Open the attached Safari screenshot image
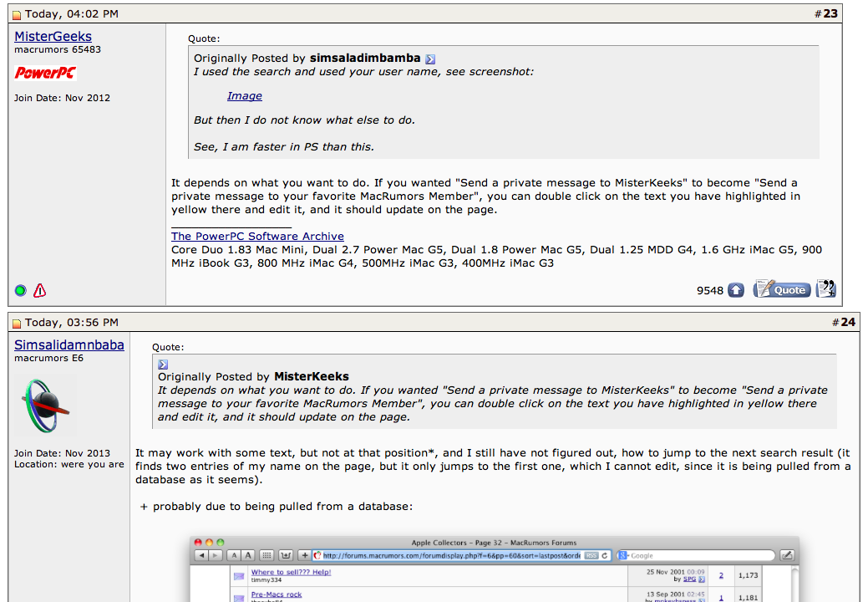This screenshot has width=868, height=602. (x=495, y=569)
